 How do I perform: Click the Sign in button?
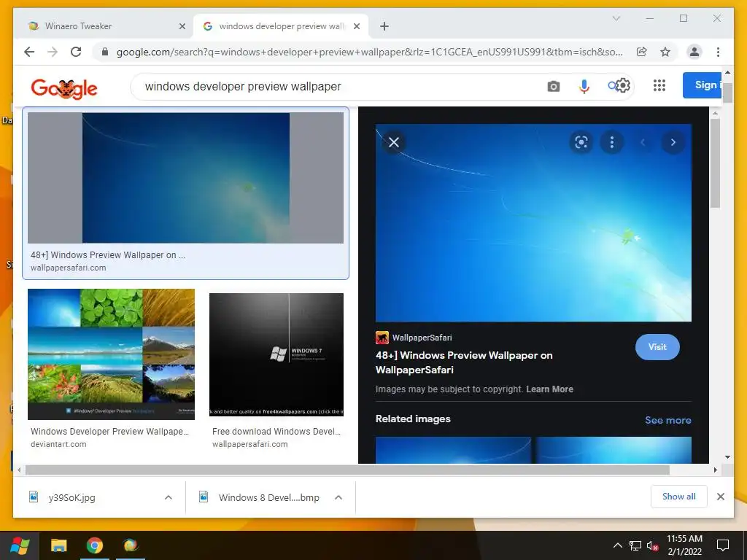pos(703,85)
